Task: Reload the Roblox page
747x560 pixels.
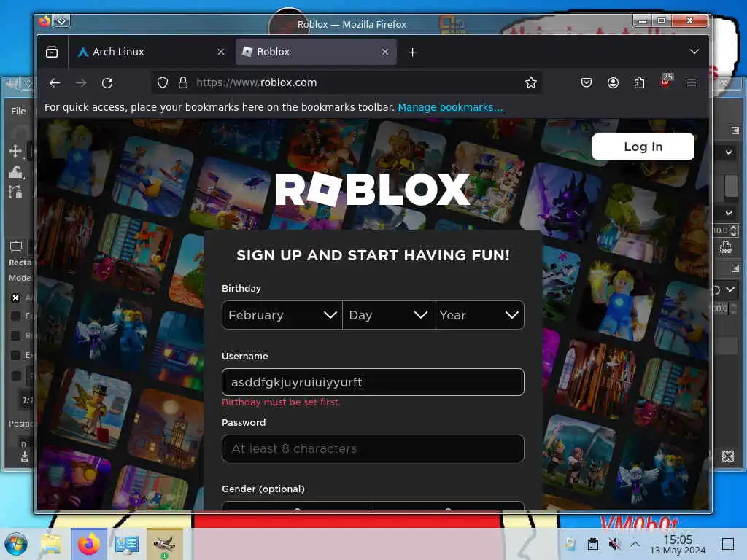Action: click(x=107, y=83)
